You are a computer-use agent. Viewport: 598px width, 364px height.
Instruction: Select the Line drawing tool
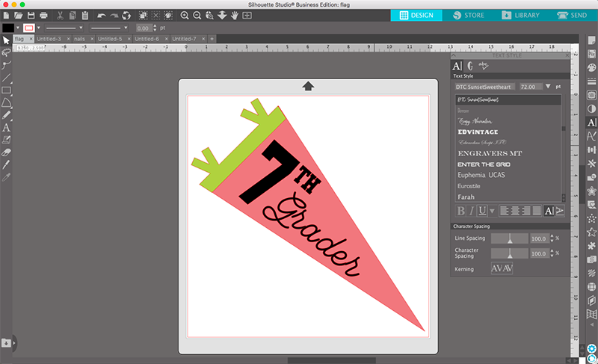coord(6,78)
